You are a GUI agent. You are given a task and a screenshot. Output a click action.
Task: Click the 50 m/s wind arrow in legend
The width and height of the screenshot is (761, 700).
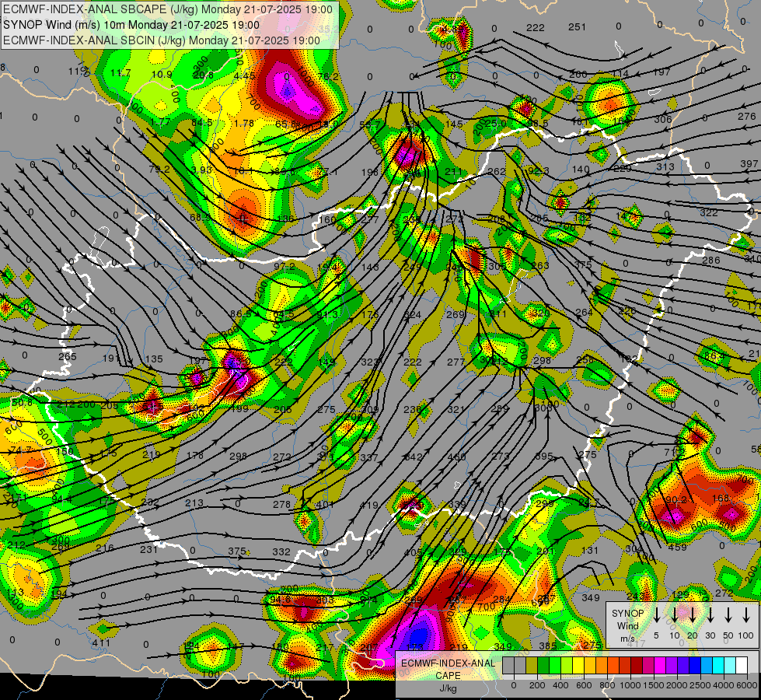pyautogui.click(x=728, y=615)
